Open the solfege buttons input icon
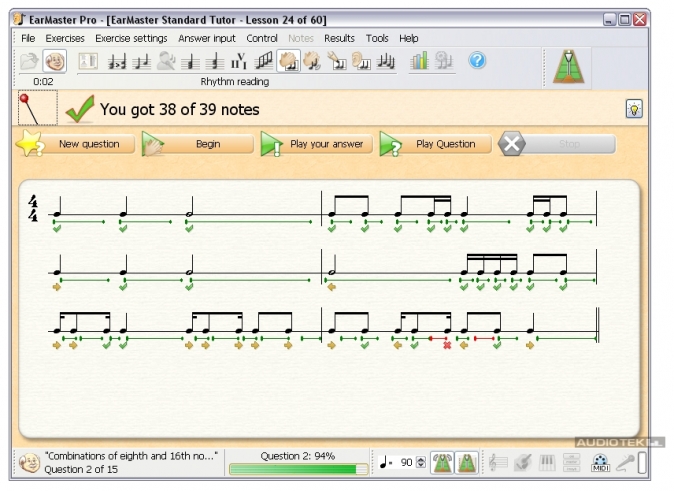 pyautogui.click(x=571, y=463)
